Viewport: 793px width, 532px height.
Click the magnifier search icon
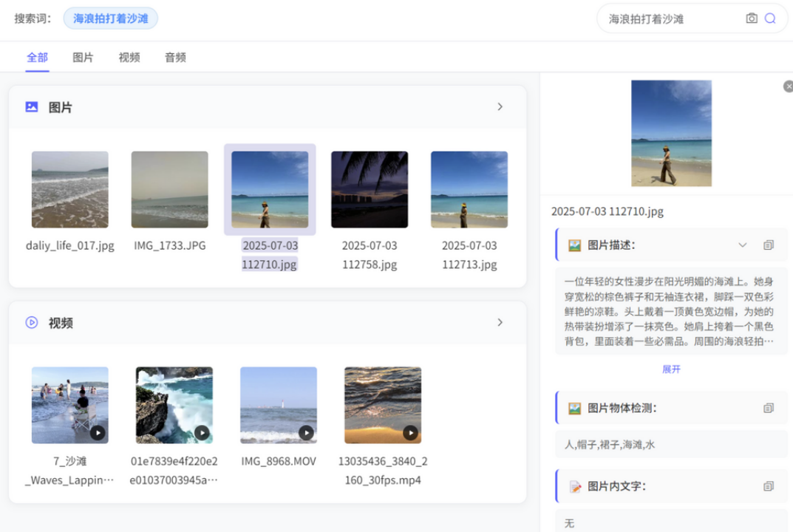[x=770, y=18]
